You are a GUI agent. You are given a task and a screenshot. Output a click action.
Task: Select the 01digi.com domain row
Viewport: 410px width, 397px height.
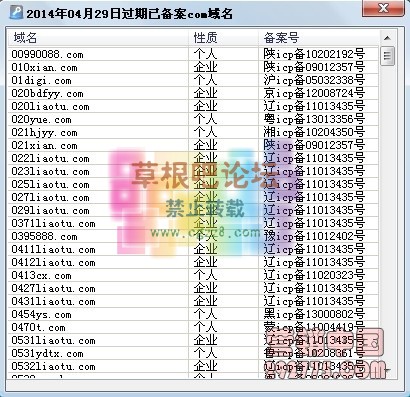[193, 80]
